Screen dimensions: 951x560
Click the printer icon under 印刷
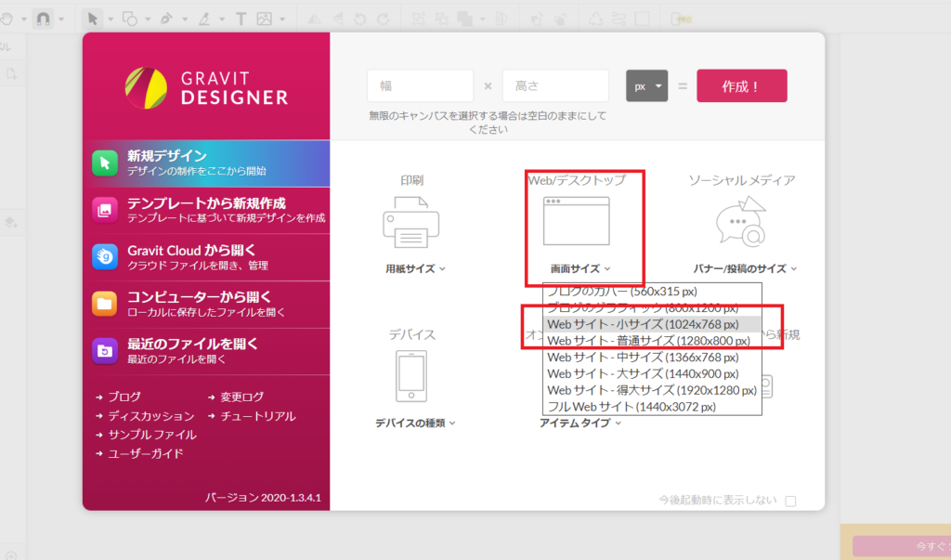click(411, 222)
